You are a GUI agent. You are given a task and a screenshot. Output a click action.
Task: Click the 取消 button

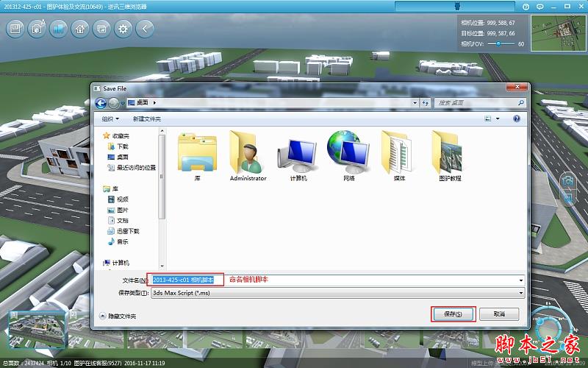[499, 314]
